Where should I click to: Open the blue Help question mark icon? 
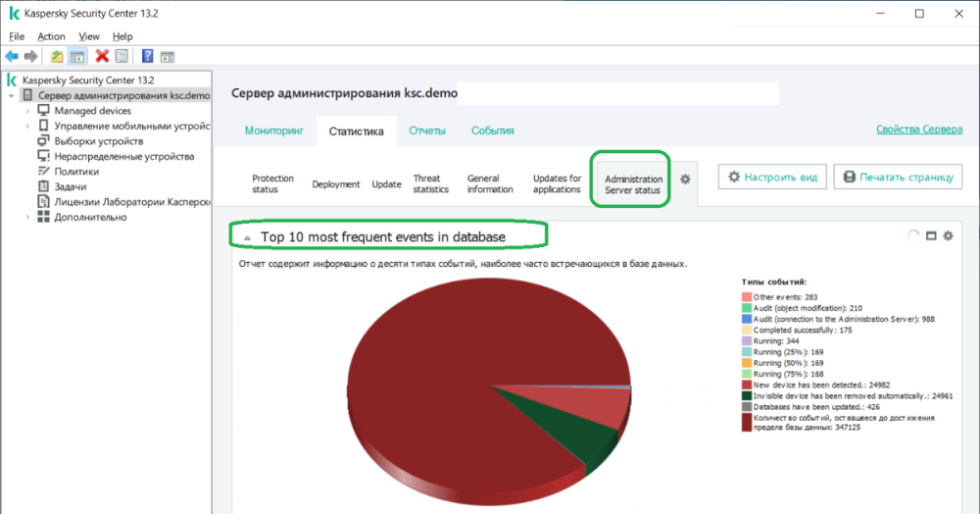[x=147, y=56]
